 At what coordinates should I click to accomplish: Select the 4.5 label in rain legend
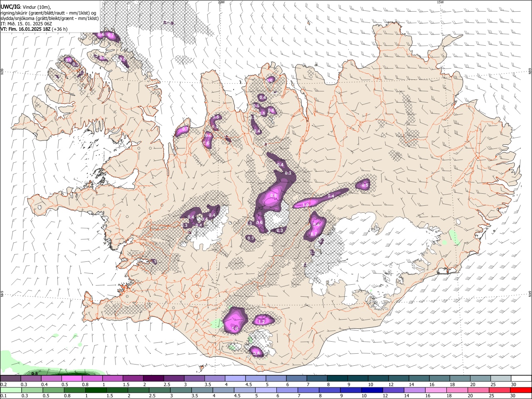point(237,397)
